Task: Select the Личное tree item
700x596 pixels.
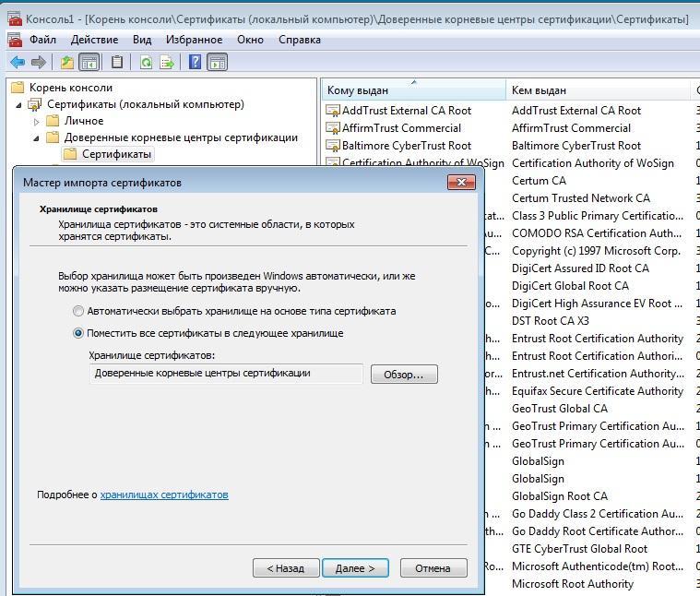Action: click(84, 121)
